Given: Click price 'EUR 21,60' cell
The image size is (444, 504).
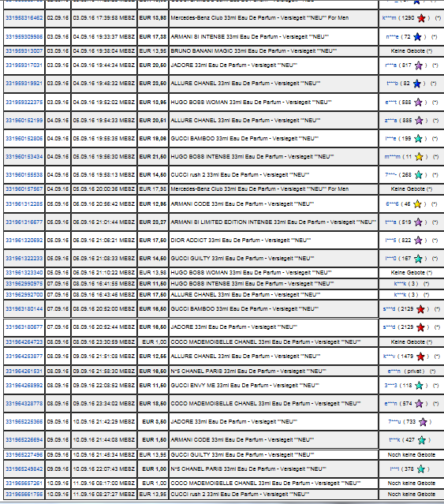Looking at the screenshot, I should point(153,157).
